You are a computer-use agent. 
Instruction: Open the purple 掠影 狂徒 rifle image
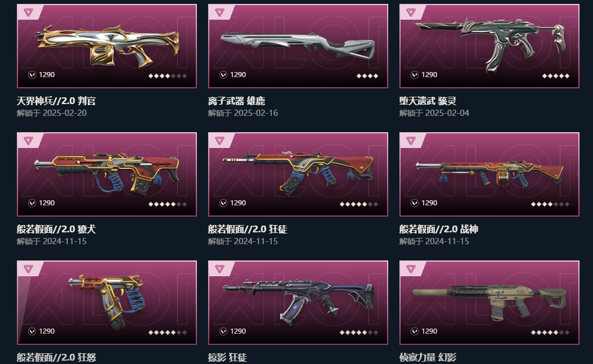click(298, 301)
